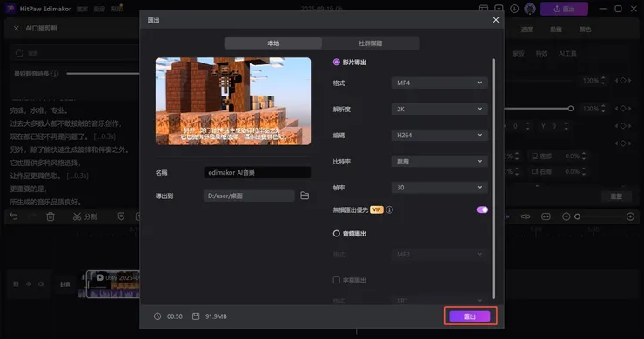This screenshot has height=339, width=644.
Task: Select timeline clip labeled 0:49
Action: [x=113, y=284]
